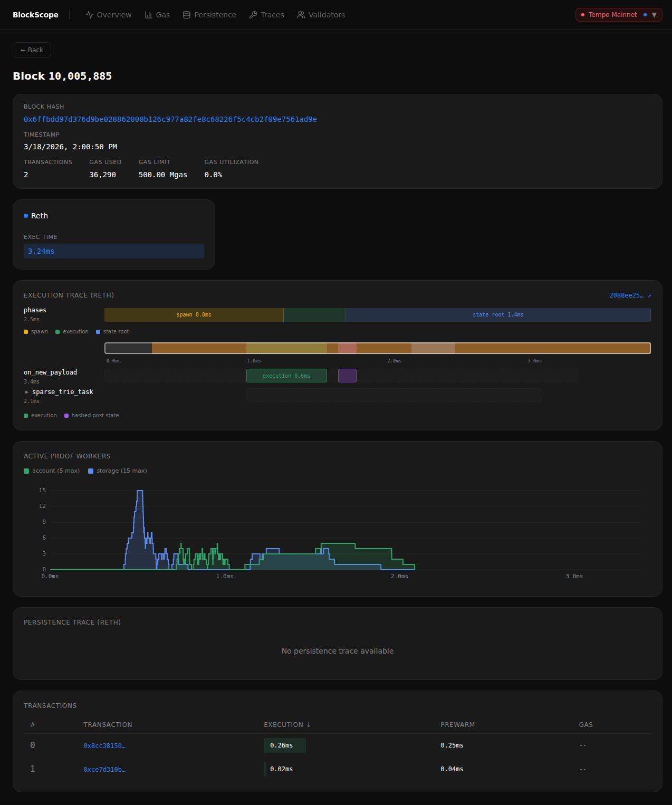Click the Traces wrench icon
672x805 pixels.
click(253, 15)
